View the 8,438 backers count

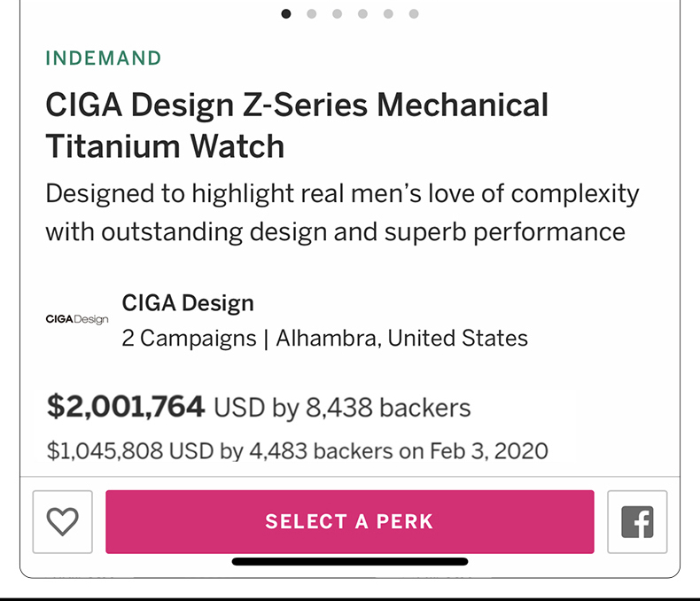click(x=388, y=408)
